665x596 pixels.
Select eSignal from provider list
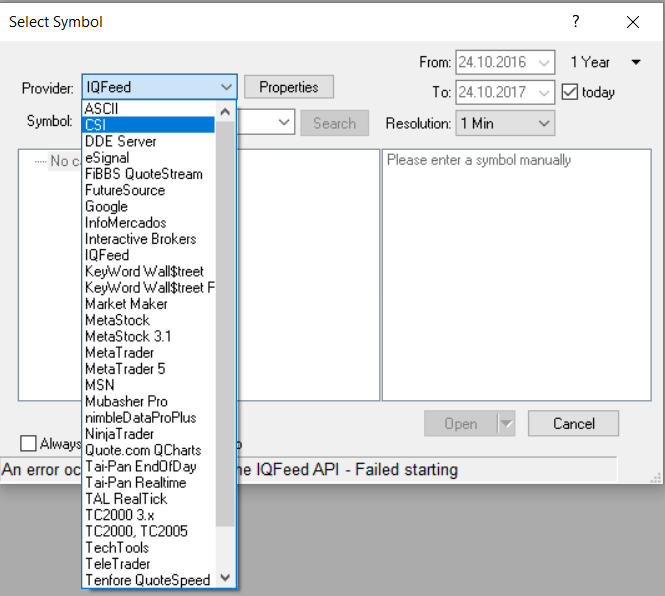coord(106,158)
